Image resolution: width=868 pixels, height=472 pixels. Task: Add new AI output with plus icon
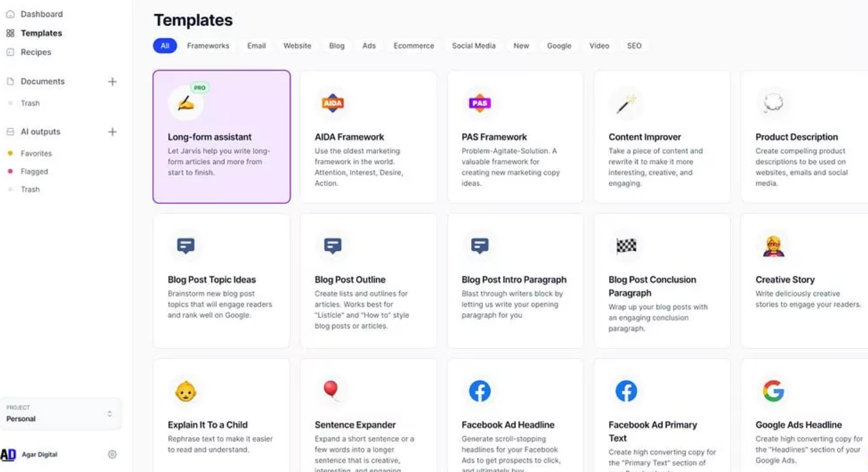(112, 132)
